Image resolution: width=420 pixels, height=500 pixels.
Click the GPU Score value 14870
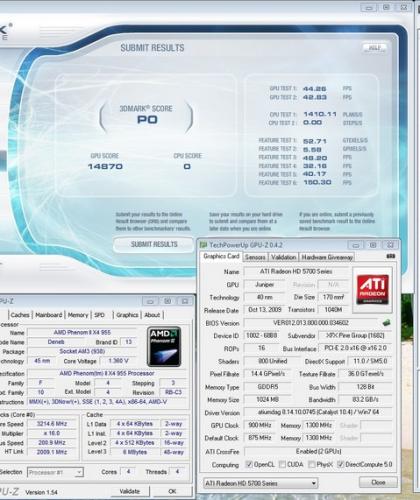tap(105, 166)
